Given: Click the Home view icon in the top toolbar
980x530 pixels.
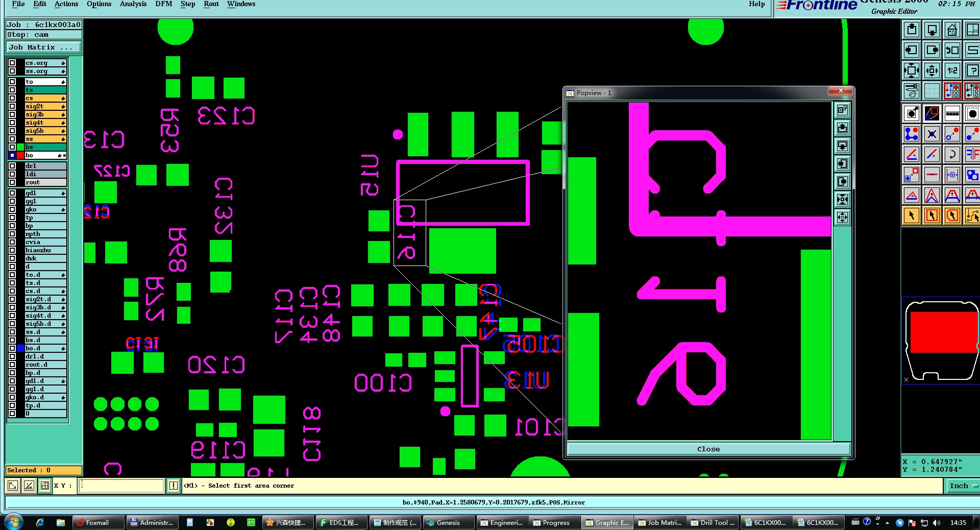Looking at the screenshot, I should coord(952,30).
